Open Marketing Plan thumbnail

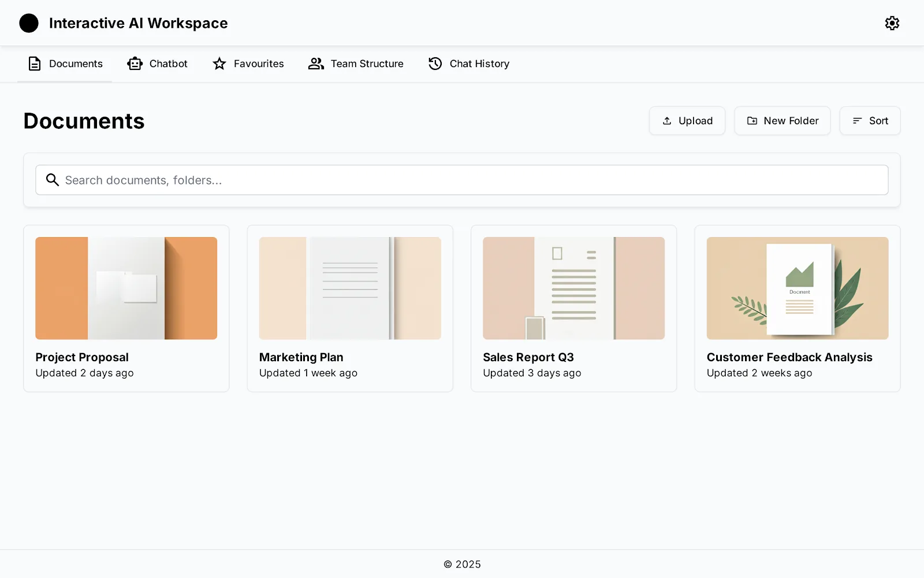(350, 288)
